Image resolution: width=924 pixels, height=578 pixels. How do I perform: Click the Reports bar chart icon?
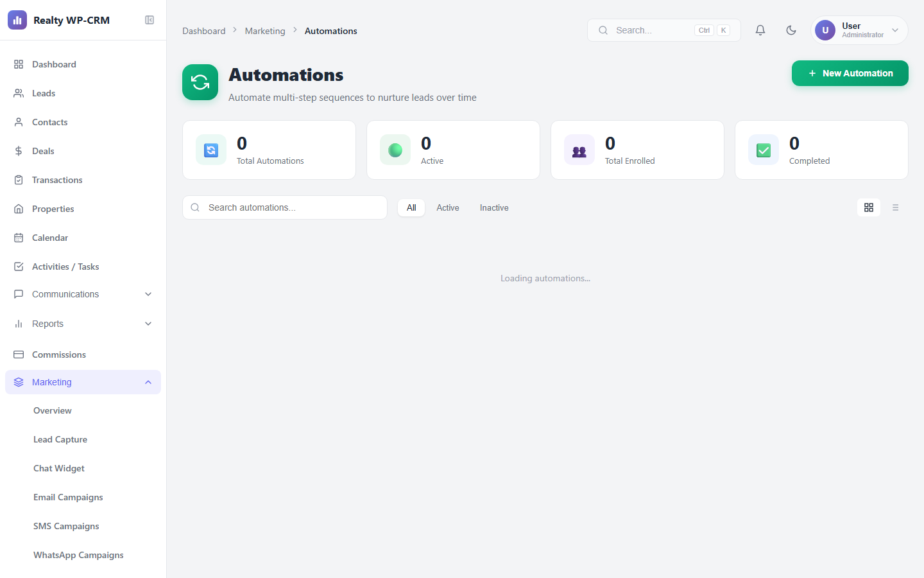pos(19,324)
